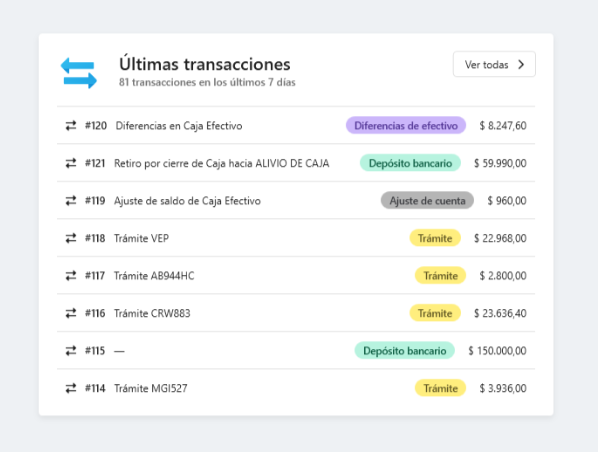The height and width of the screenshot is (452, 598).
Task: Open Retiro por cierre de Caja description
Action: 222,164
